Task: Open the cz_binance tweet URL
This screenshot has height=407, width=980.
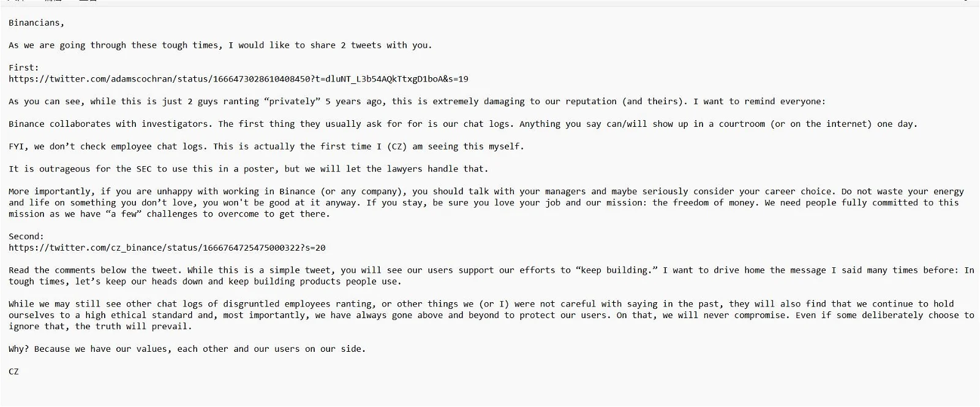Action: tap(167, 248)
